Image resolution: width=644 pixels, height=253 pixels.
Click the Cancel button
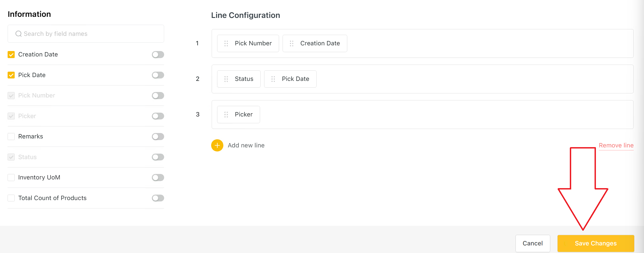pos(533,243)
